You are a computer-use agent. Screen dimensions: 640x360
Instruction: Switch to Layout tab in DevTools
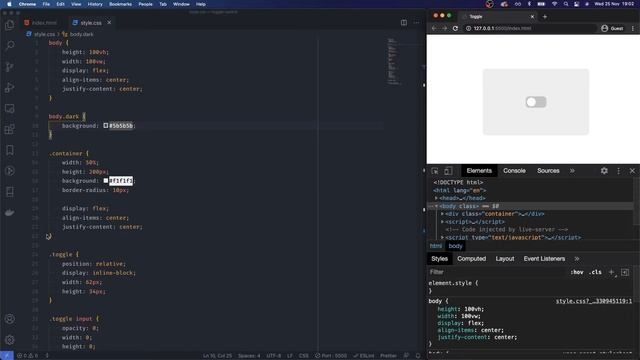504,259
